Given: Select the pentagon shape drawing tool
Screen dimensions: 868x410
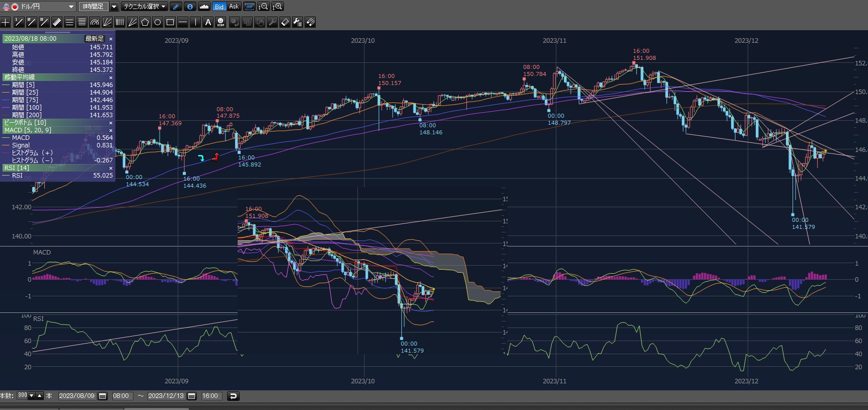Looking at the screenshot, I should point(145,22).
